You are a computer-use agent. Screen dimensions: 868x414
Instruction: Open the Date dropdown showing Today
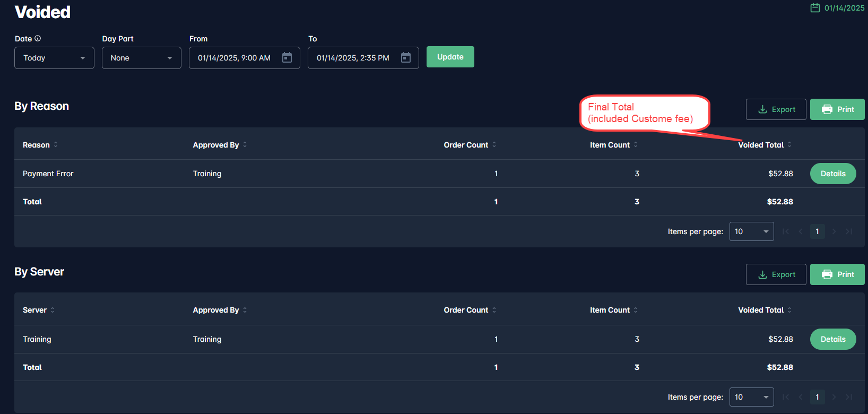pyautogui.click(x=54, y=58)
